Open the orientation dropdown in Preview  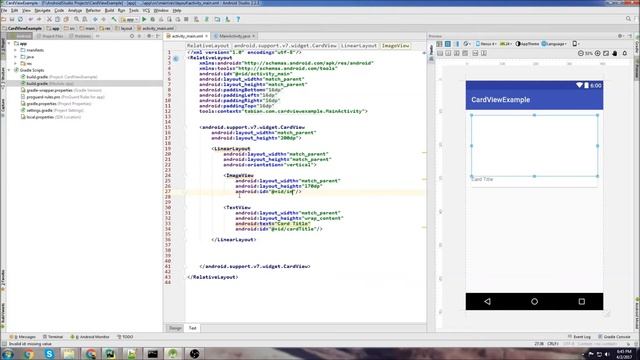(x=467, y=44)
